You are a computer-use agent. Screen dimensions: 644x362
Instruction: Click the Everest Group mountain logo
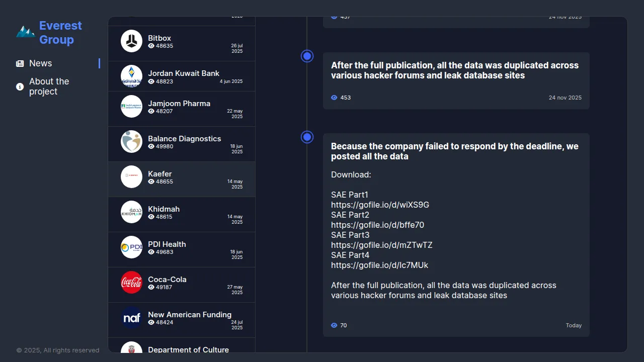click(25, 32)
